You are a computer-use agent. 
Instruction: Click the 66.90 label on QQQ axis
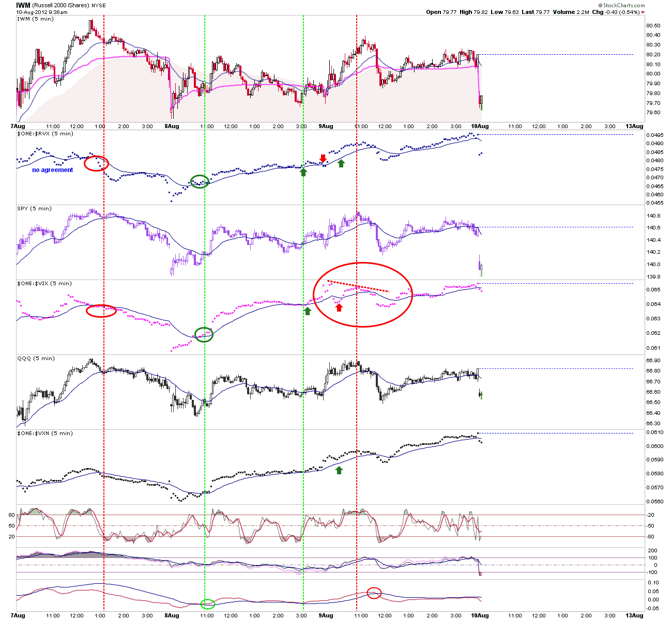tap(653, 361)
